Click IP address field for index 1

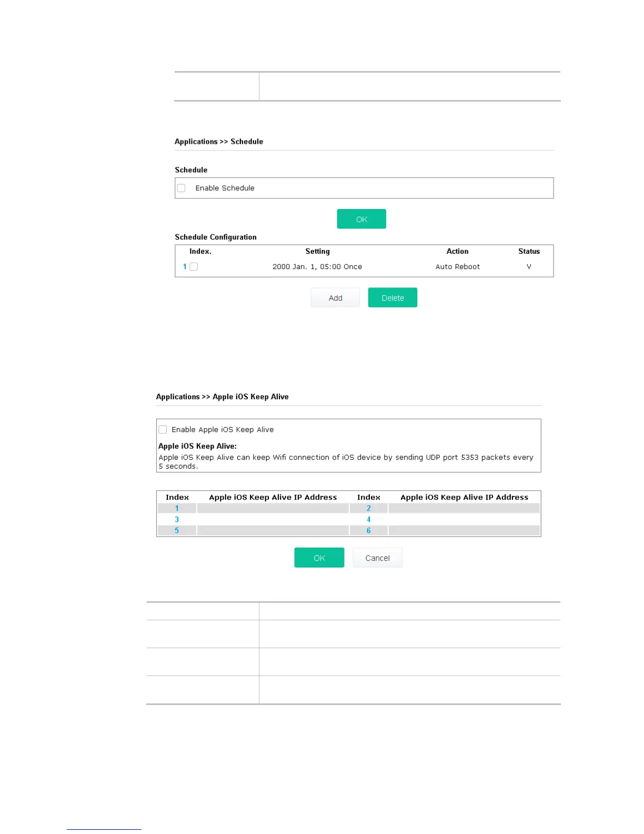coord(273,508)
